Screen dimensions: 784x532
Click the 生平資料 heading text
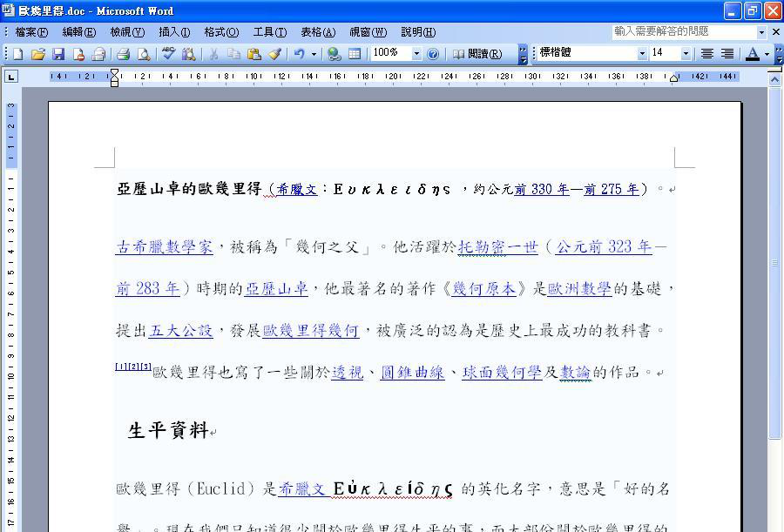point(168,431)
